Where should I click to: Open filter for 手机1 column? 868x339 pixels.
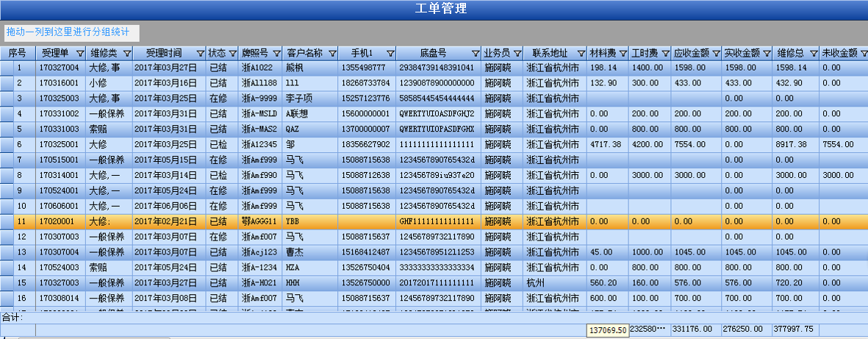coord(389,54)
